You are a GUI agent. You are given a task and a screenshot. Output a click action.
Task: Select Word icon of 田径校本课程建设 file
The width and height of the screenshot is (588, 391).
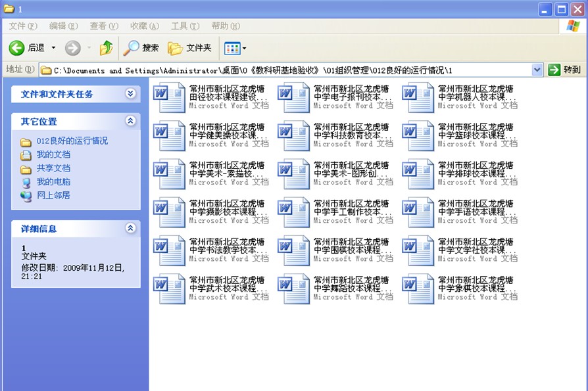point(169,97)
